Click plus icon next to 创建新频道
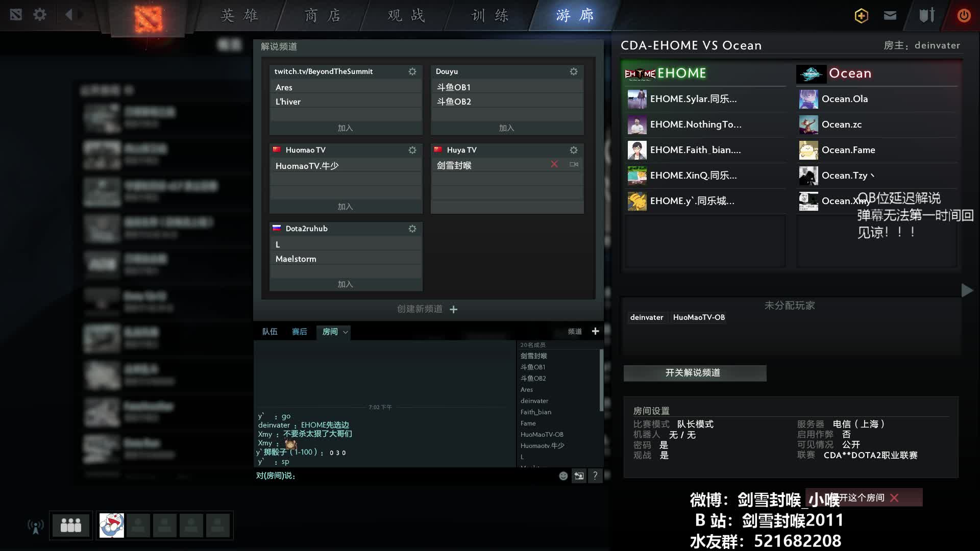The width and height of the screenshot is (980, 551). 453,309
